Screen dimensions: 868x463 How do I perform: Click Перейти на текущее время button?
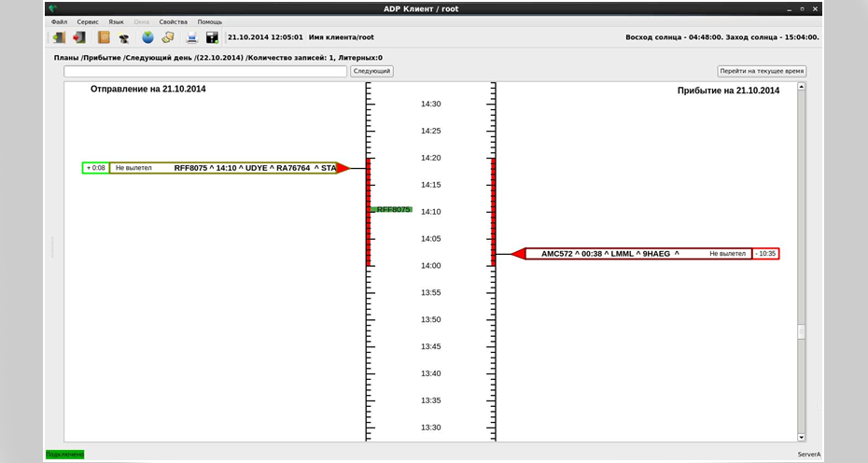click(762, 71)
